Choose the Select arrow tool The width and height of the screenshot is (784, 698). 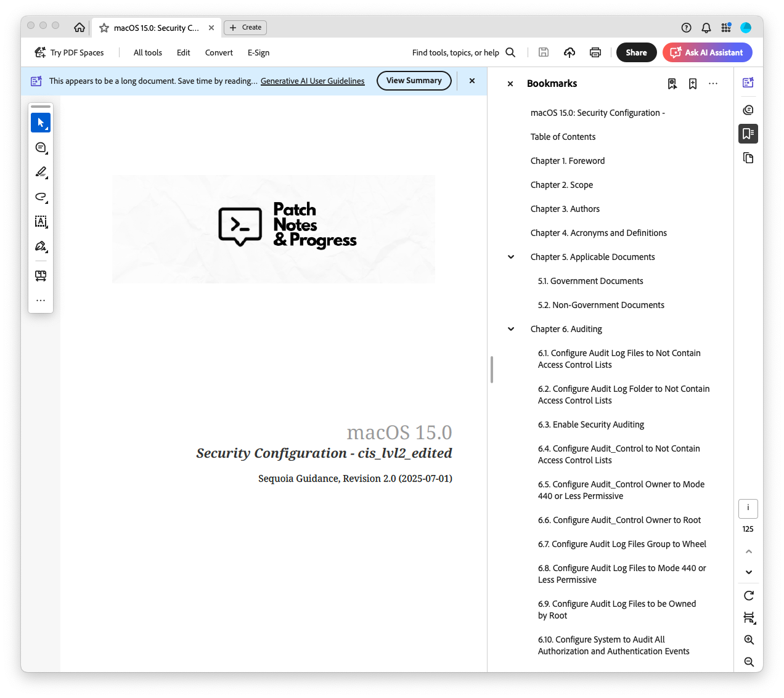click(x=41, y=123)
